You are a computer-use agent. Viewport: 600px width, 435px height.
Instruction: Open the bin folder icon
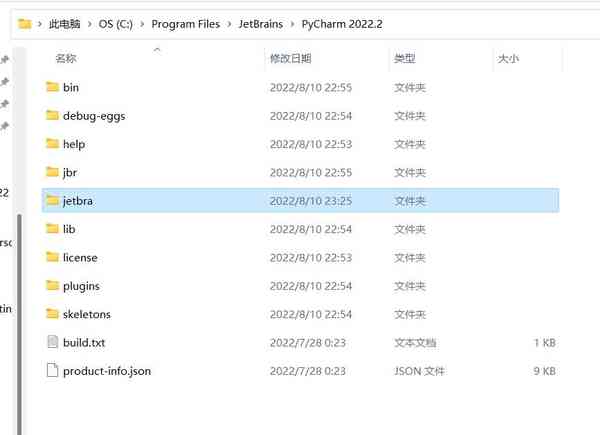tap(52, 87)
